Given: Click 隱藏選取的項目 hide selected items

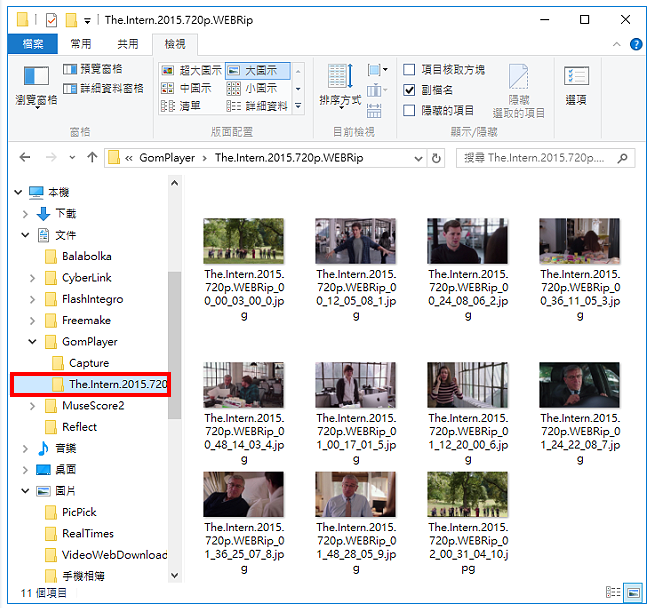Looking at the screenshot, I should tap(518, 91).
